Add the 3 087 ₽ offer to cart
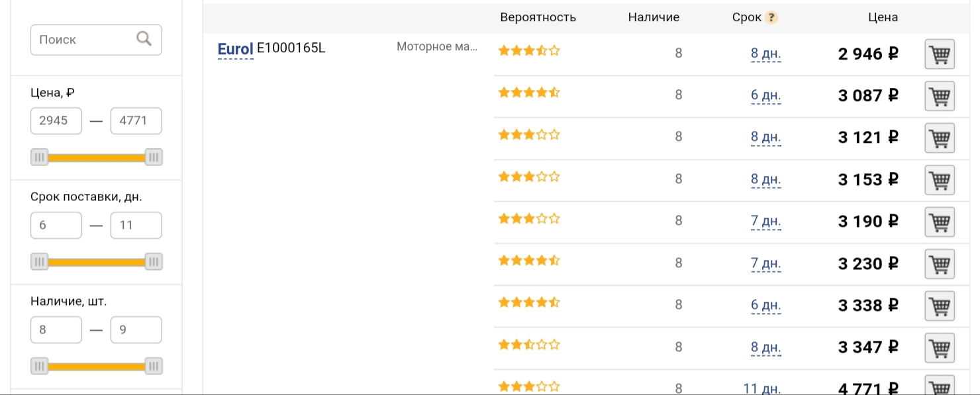Viewport: 980px width, 395px height. [x=940, y=96]
